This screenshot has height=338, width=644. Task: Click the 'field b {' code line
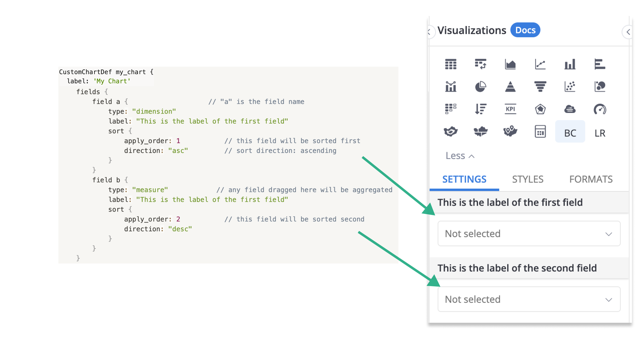(110, 180)
